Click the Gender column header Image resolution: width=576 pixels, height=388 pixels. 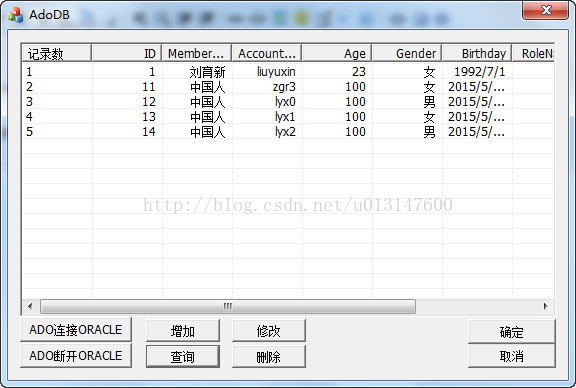click(x=407, y=53)
